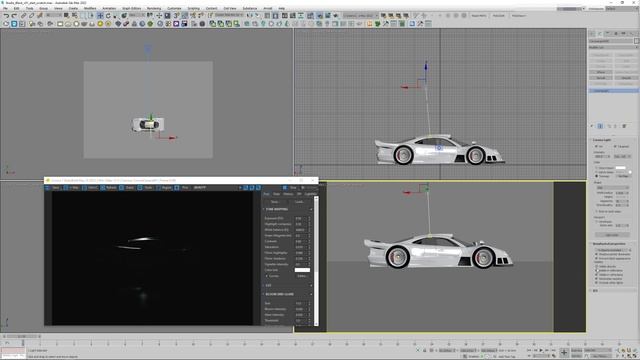Toggle Visible in refractions checkbox

click(596, 275)
